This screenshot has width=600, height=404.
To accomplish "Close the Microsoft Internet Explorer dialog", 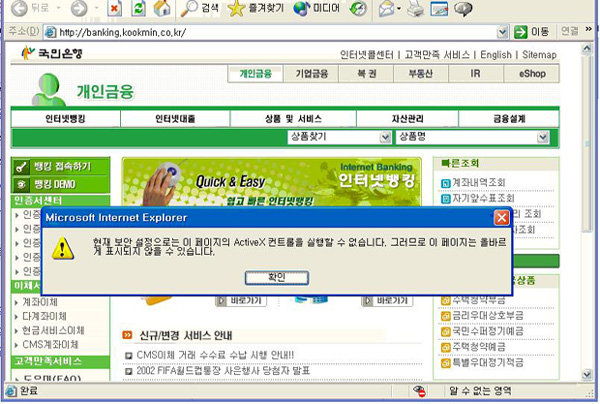I will [501, 218].
